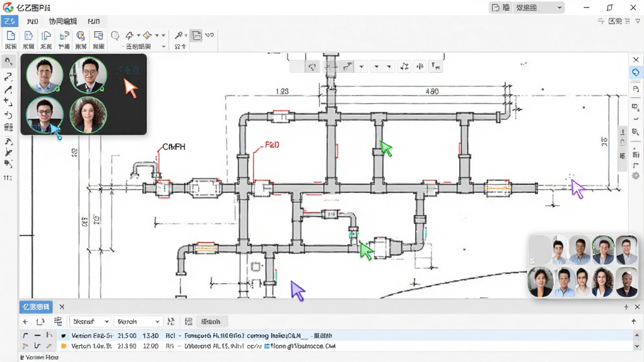The width and height of the screenshot is (644, 362).
Task: Open the gear settings icon in right sidebar
Action: tap(636, 176)
